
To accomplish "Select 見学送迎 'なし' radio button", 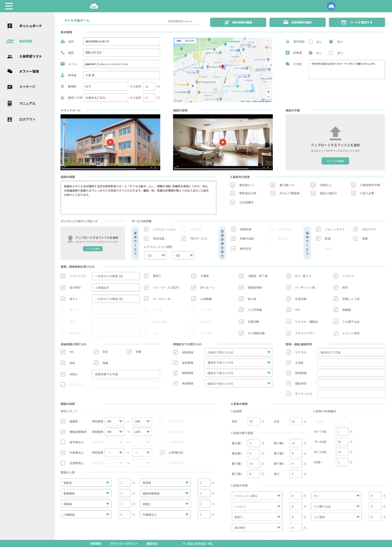I will tap(310, 42).
